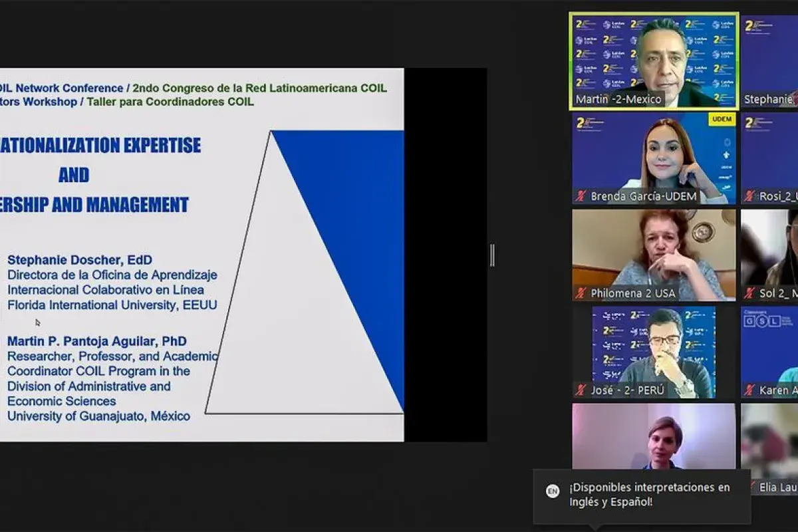Click the muted mic icon beside José - 2- PERÚ

pyautogui.click(x=581, y=390)
